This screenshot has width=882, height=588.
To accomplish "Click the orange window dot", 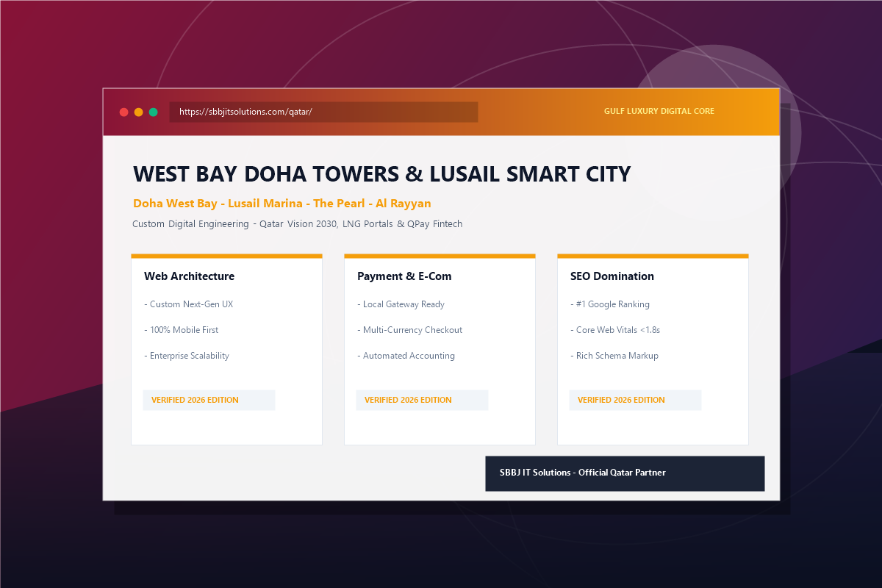I will (139, 112).
